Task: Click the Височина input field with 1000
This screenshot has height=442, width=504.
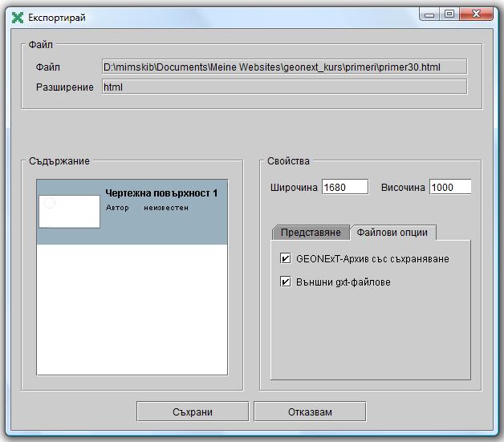Action: click(x=450, y=187)
